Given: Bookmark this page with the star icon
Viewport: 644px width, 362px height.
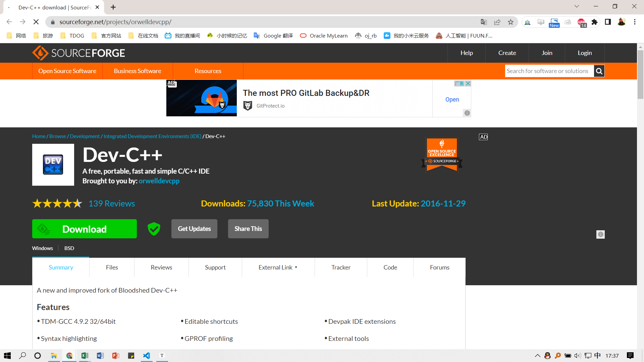Looking at the screenshot, I should tap(511, 22).
